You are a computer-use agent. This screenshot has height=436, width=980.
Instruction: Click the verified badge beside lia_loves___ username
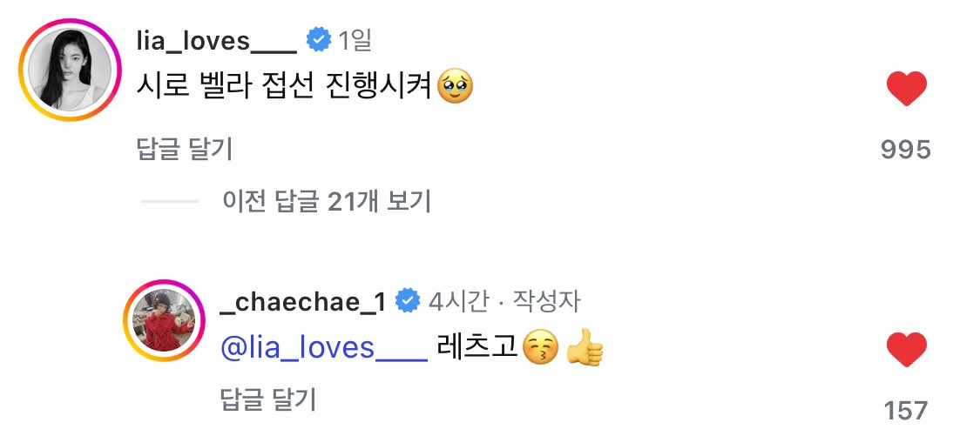click(317, 40)
